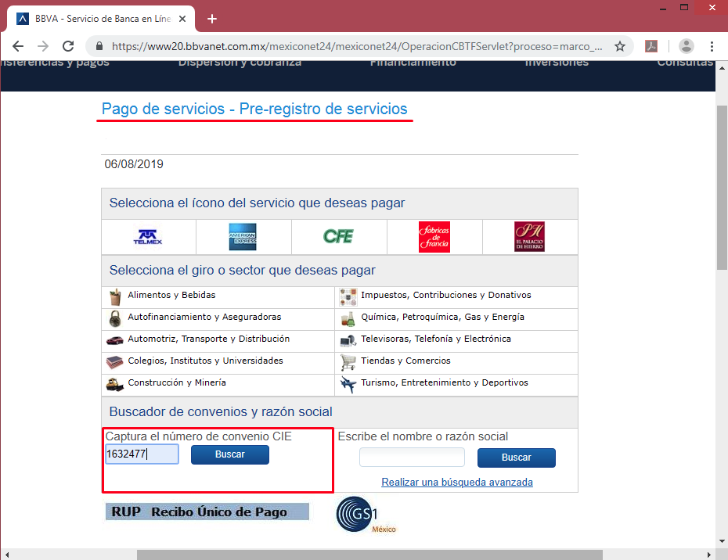Select Televisoras, Telefonía y Electrónica sector
This screenshot has height=560, width=728.
pyautogui.click(x=435, y=339)
